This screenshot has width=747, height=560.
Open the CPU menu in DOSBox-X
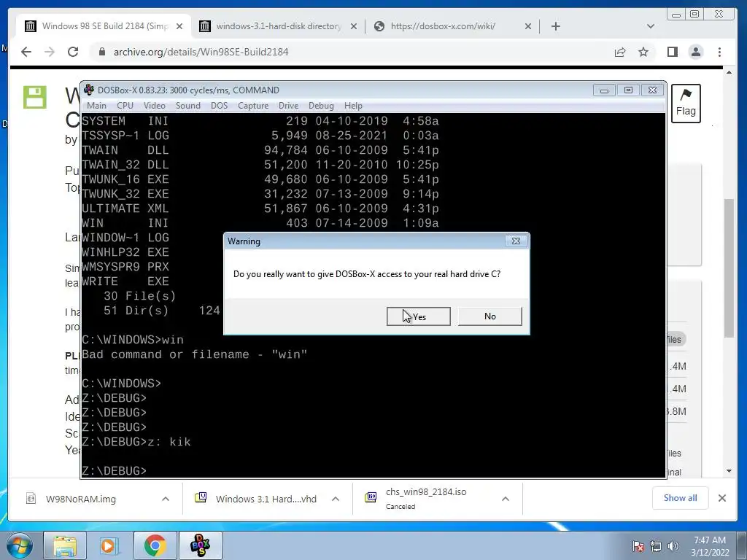125,106
